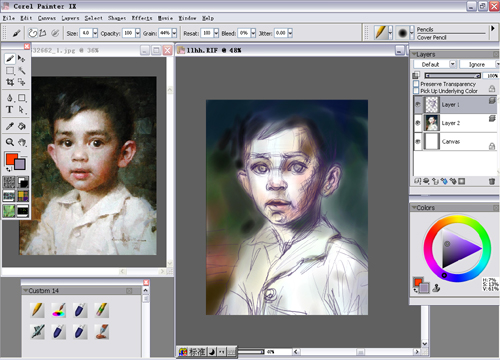Open the Opacity value dropdown arrow
Viewport: 500px width, 360px height.
(x=138, y=33)
